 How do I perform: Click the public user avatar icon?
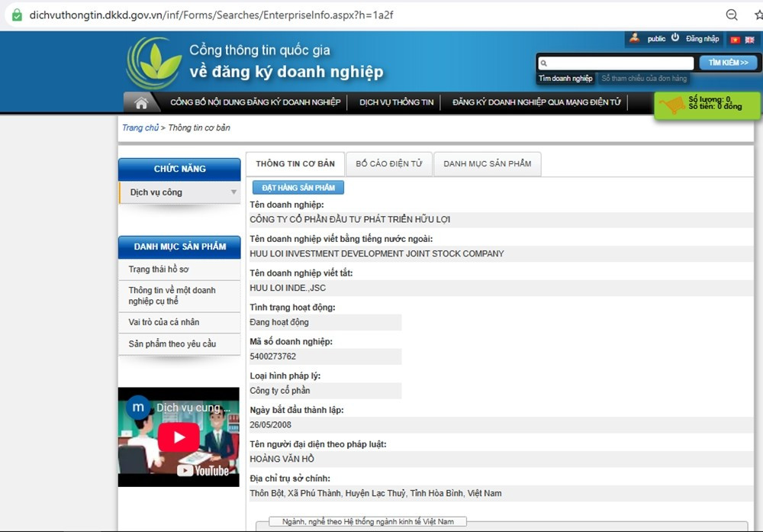click(x=634, y=38)
